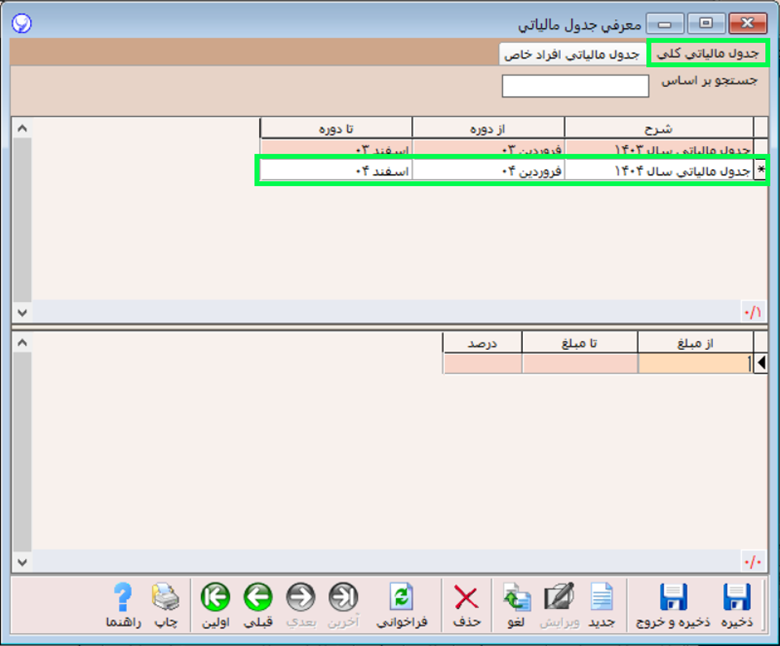Open help via راهنما question mark icon

tap(123, 606)
